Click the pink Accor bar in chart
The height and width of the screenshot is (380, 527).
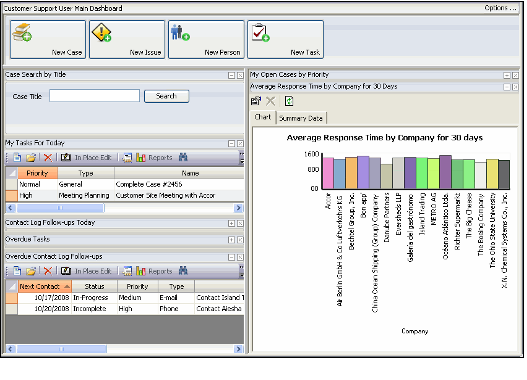coord(328,173)
